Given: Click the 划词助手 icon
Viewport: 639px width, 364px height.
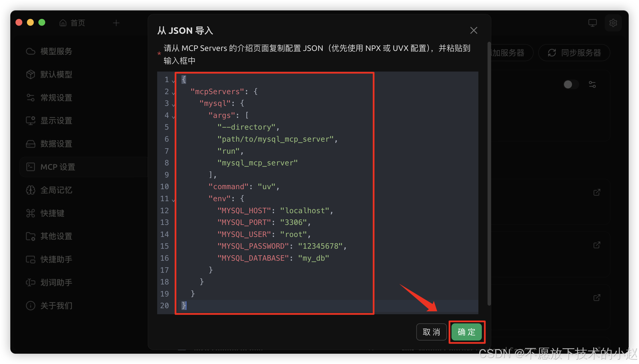Looking at the screenshot, I should (31, 282).
